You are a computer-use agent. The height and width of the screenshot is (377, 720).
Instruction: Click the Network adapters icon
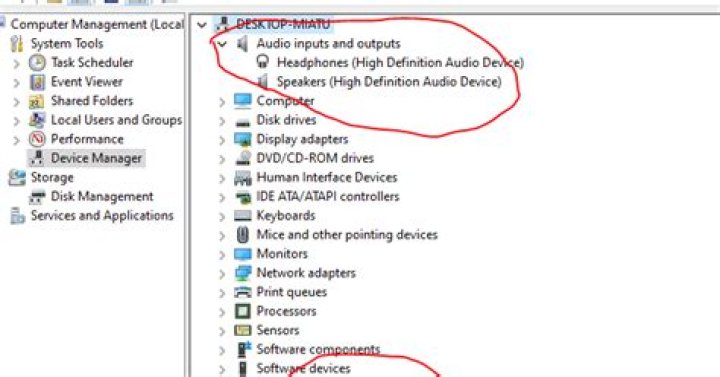[242, 273]
